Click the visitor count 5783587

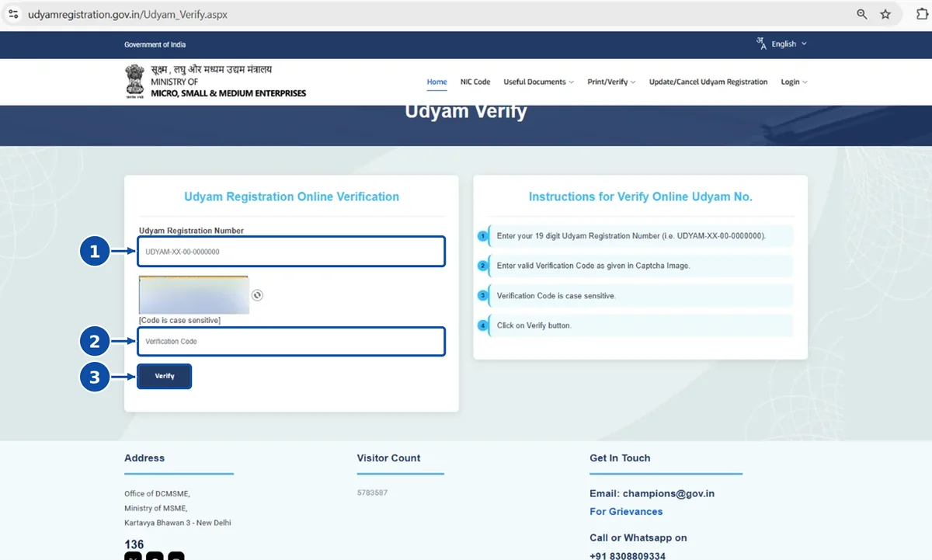tap(372, 493)
